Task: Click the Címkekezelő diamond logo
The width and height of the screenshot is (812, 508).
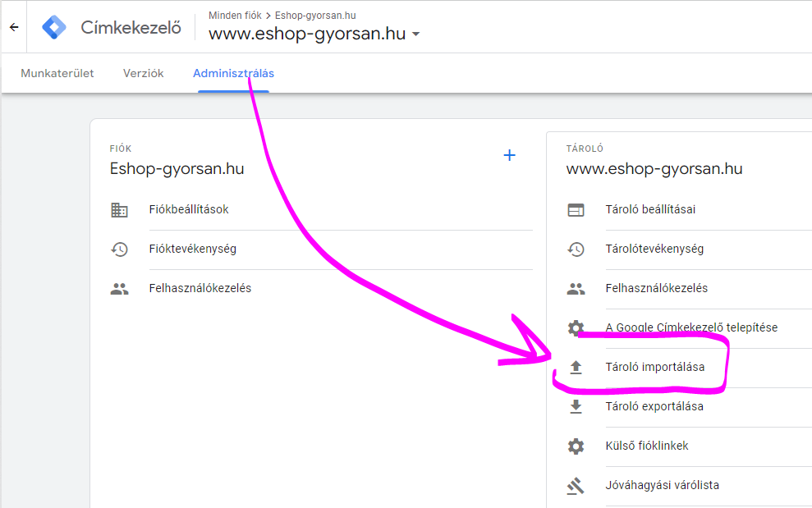Action: point(54,27)
